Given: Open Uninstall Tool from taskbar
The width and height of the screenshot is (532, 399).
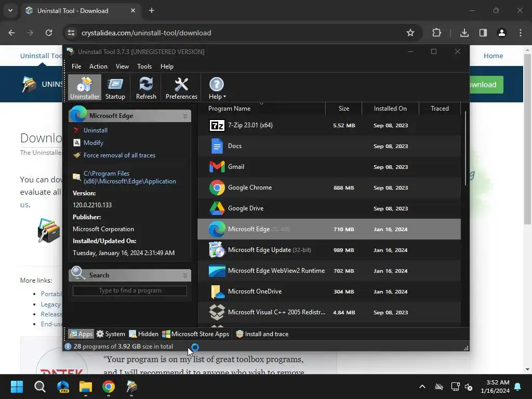Looking at the screenshot, I should [x=131, y=387].
